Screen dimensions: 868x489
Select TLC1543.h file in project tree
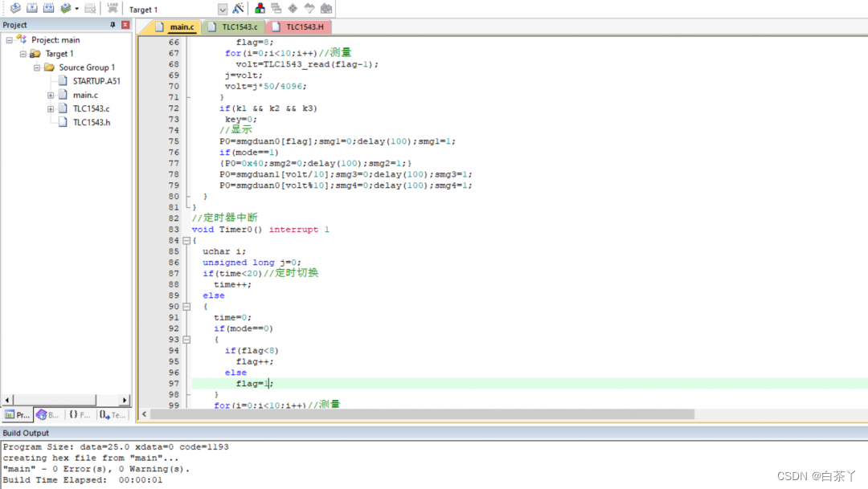[x=91, y=122]
